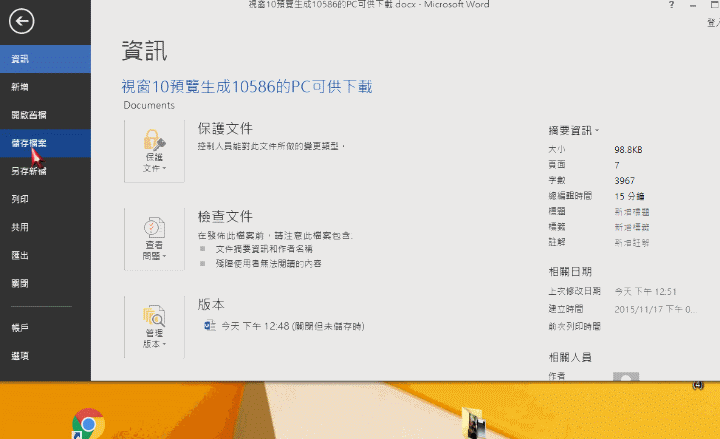Open 開啟舊檔 in the sidebar
The width and height of the screenshot is (720, 439).
pyautogui.click(x=45, y=115)
